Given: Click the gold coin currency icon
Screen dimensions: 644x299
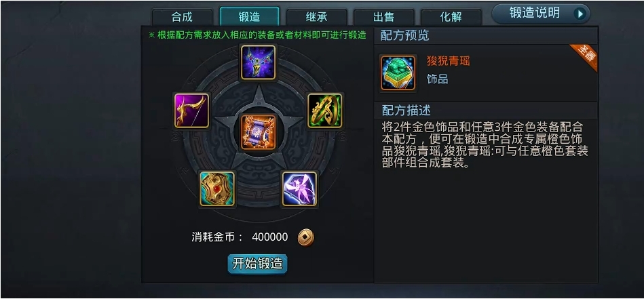Looking at the screenshot, I should pyautogui.click(x=305, y=237).
